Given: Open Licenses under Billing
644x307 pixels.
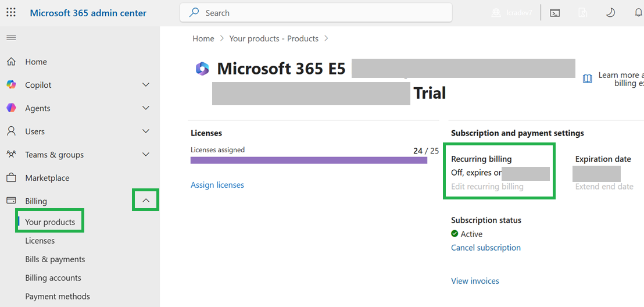Looking at the screenshot, I should 40,240.
